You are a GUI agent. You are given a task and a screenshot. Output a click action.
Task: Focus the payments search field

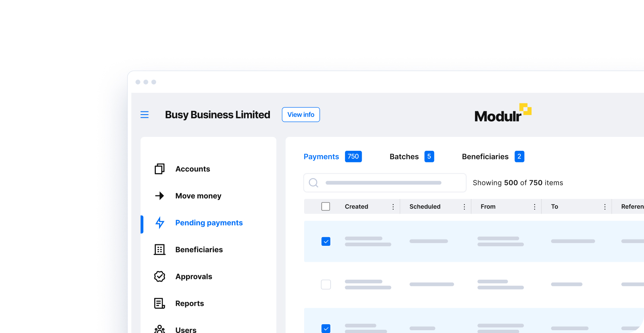click(x=385, y=183)
